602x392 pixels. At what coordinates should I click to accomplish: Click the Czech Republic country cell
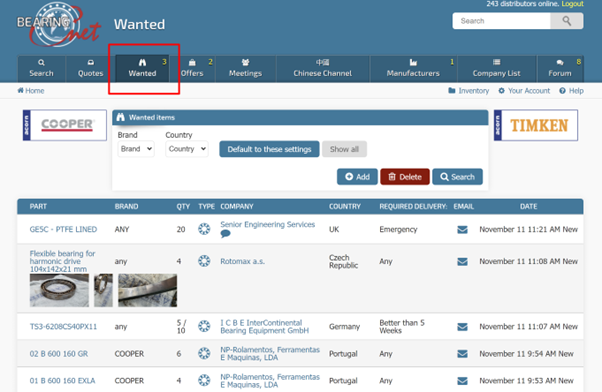(344, 261)
